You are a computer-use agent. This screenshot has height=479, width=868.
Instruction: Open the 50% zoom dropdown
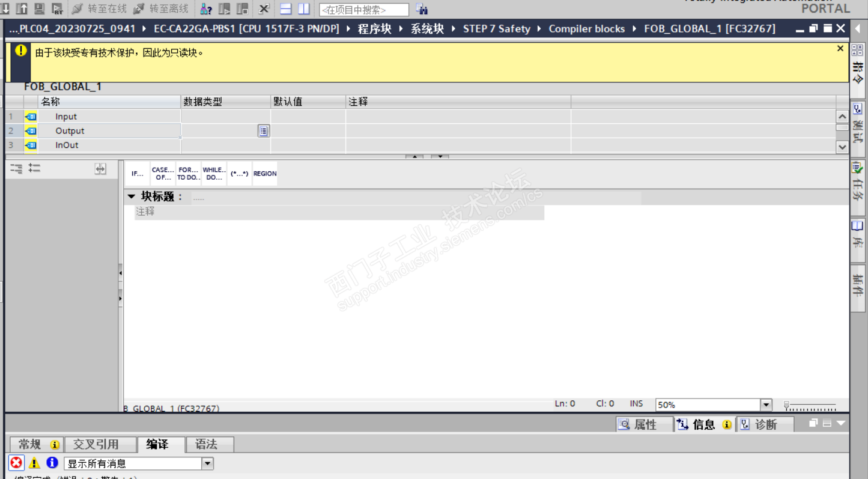pos(766,405)
